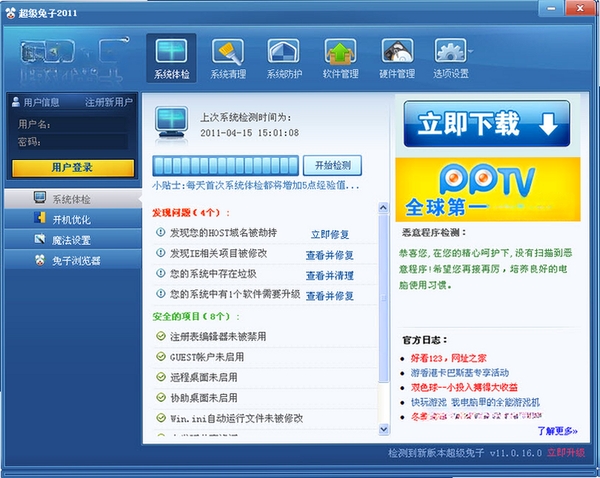
Task: Click the 兔子浏览器 rabbit sidebar icon
Action: pos(40,260)
